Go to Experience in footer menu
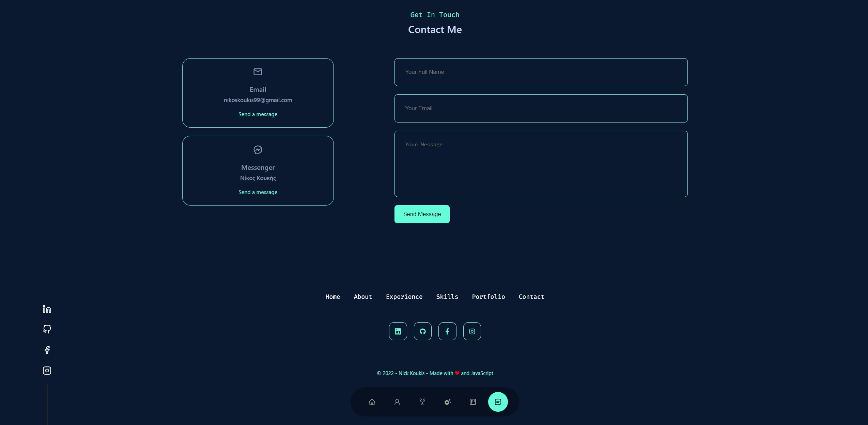The image size is (868, 425). (x=404, y=297)
